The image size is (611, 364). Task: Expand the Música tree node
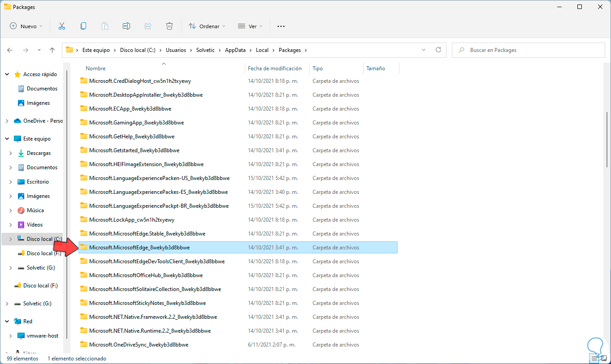(11, 210)
